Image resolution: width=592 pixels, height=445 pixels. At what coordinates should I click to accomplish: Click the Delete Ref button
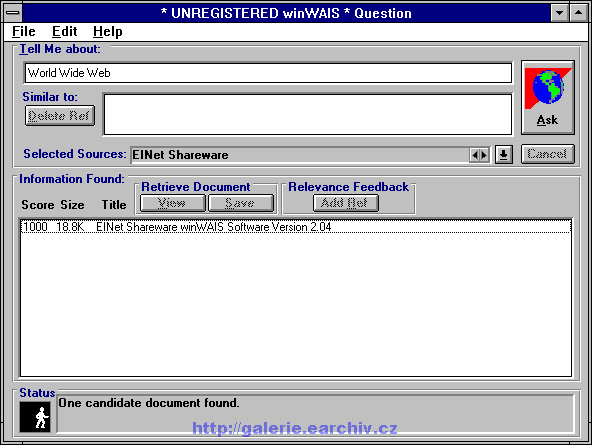coord(60,115)
